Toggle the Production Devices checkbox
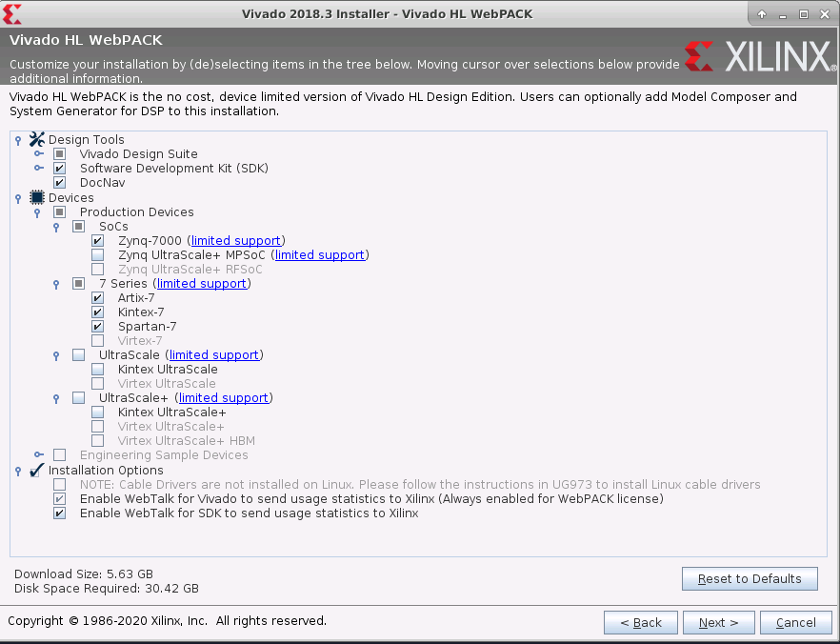The image size is (840, 644). click(59, 212)
